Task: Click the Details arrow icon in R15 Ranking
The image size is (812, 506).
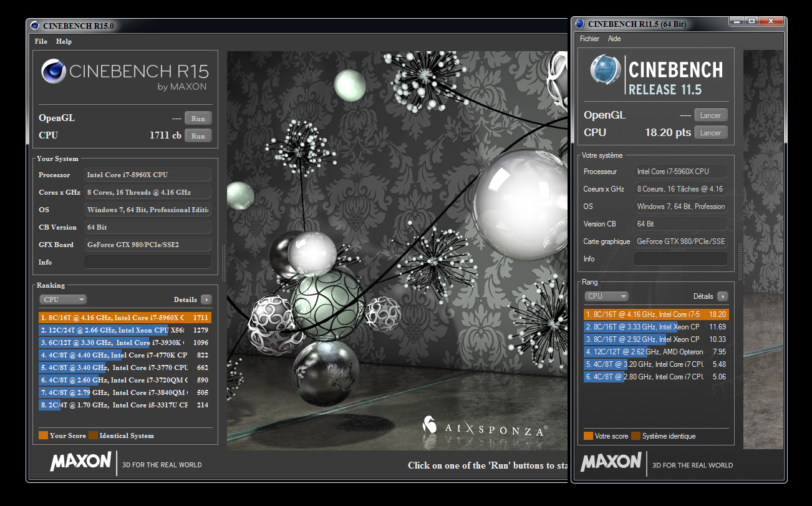Action: click(206, 299)
